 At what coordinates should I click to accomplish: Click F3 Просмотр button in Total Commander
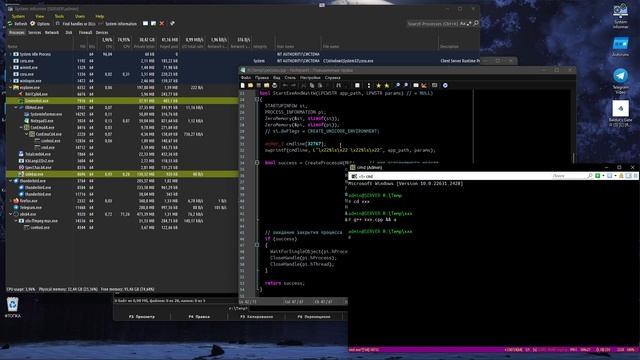(x=142, y=317)
